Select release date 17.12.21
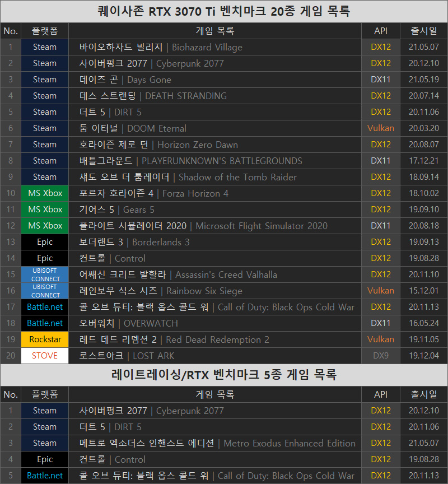This screenshot has height=484, width=448. tap(424, 161)
